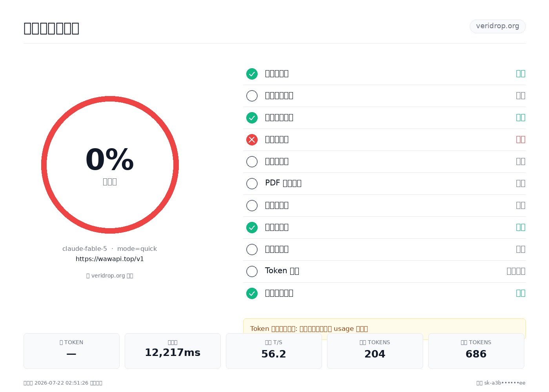549x392 pixels.
Task: Click the claude-fable-5 mode=quick text
Action: point(110,249)
